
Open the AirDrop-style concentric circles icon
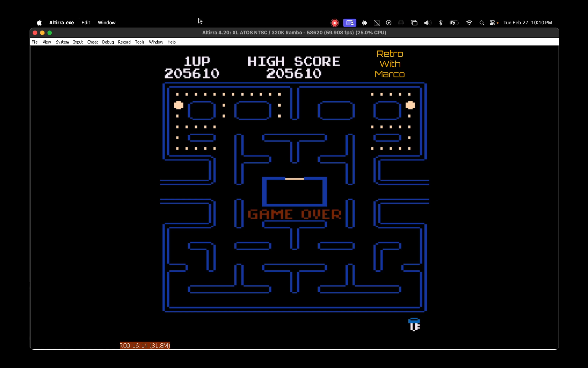(x=401, y=23)
